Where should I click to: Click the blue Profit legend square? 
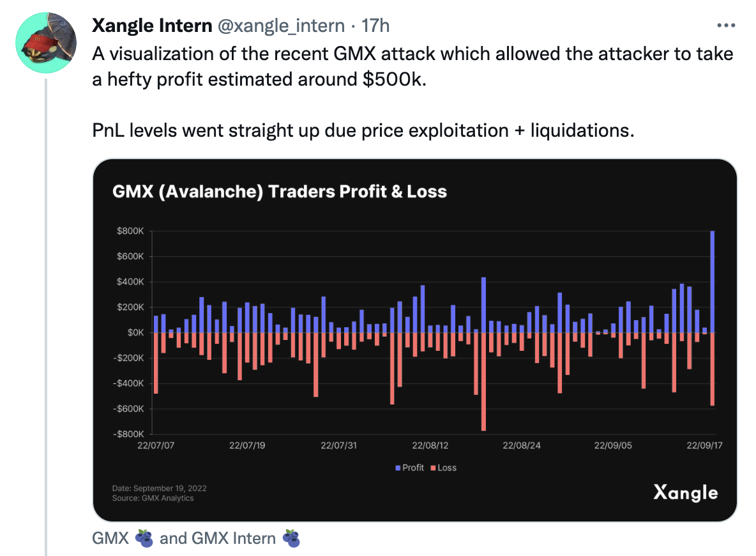[x=397, y=468]
